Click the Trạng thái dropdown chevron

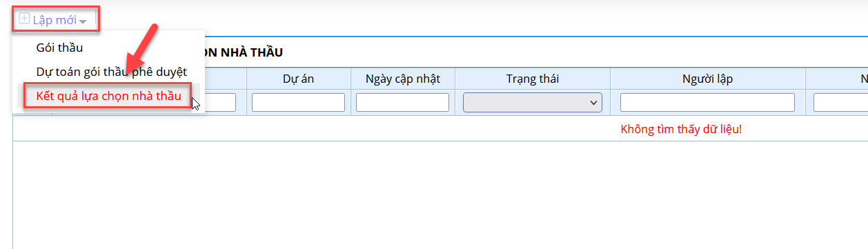point(593,103)
